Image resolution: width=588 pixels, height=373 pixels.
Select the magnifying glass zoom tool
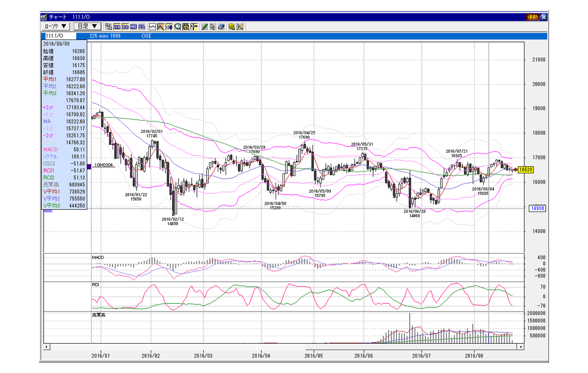(177, 27)
